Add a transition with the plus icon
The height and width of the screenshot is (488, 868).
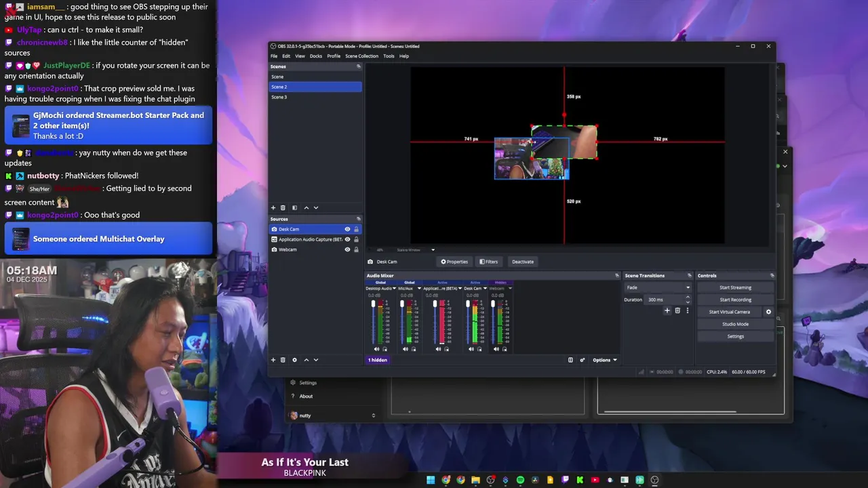click(667, 310)
